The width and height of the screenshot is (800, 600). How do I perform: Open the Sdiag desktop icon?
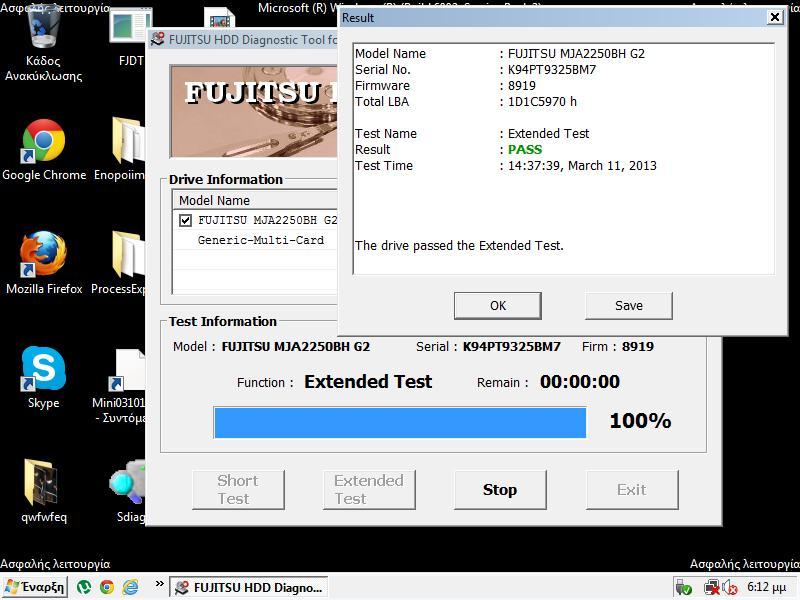[x=129, y=491]
